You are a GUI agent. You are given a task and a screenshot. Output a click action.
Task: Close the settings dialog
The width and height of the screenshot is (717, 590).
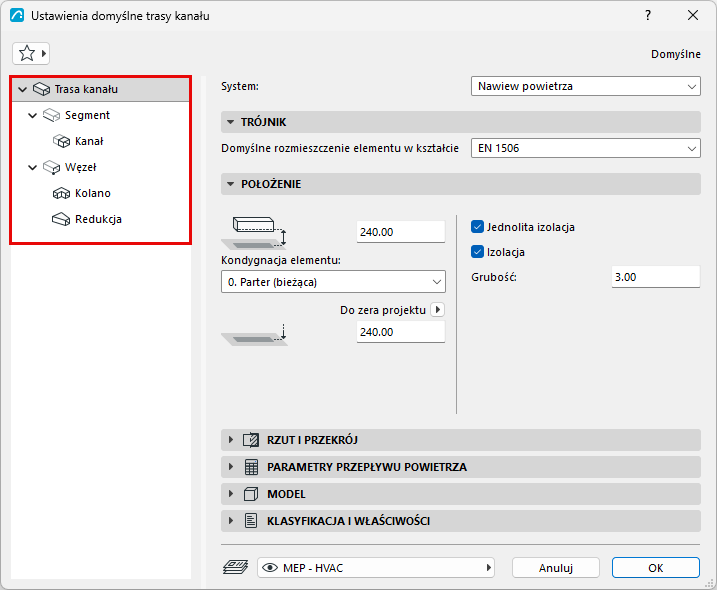click(693, 15)
